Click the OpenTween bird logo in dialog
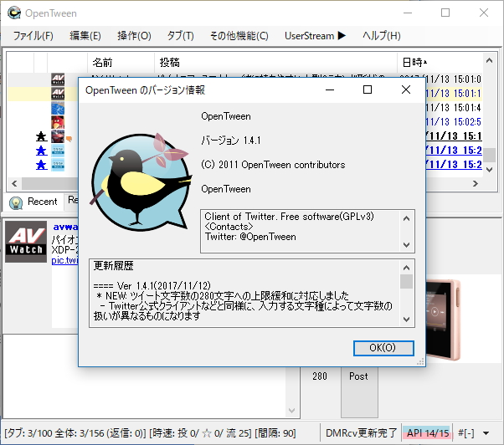Screen dimensions: 504x445 coord(141,182)
